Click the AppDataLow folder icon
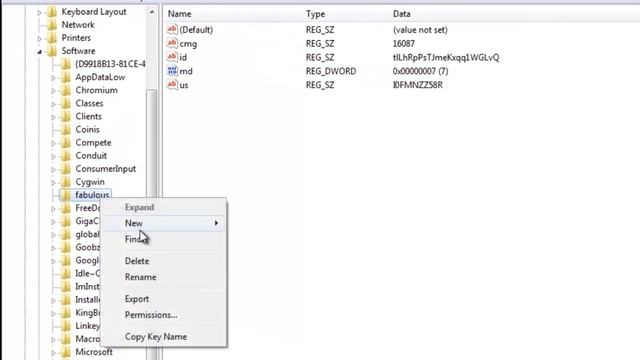Viewport: 640px width, 360px height. pos(66,77)
